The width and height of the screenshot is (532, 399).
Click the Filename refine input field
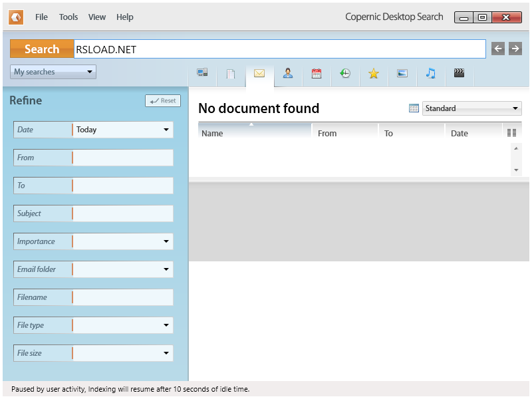click(123, 297)
